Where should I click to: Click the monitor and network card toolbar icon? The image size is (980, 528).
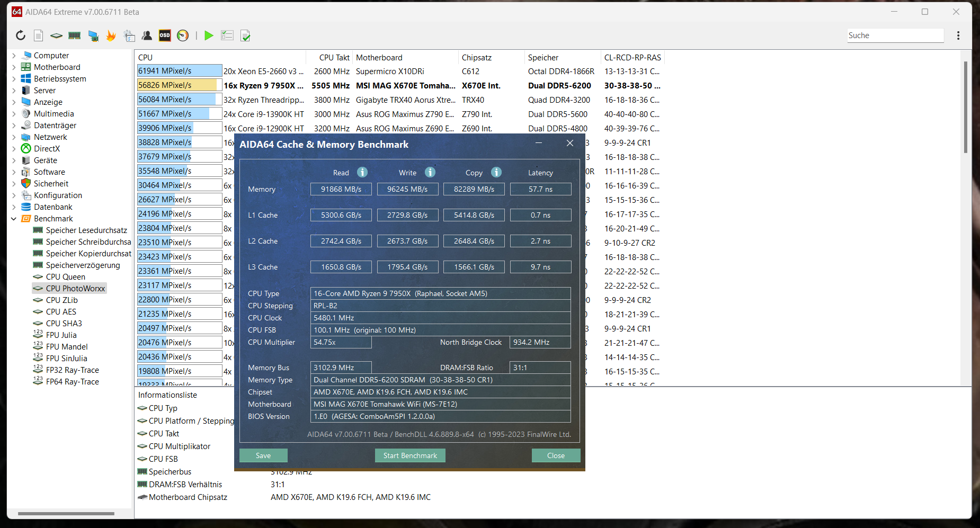(93, 35)
